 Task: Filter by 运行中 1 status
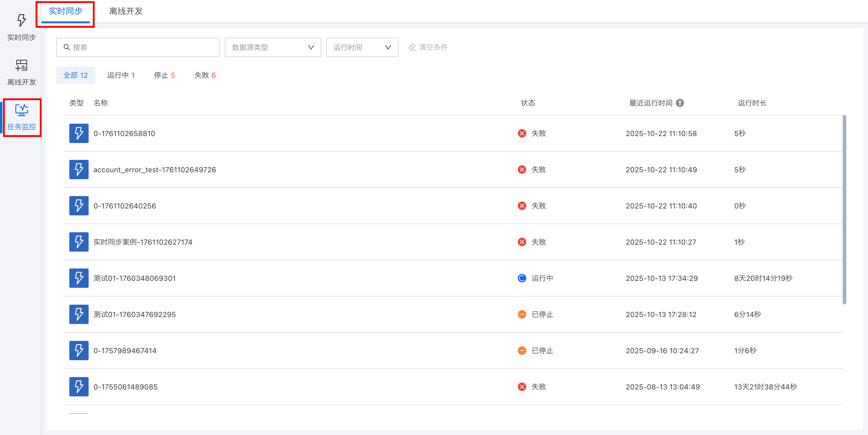[121, 75]
